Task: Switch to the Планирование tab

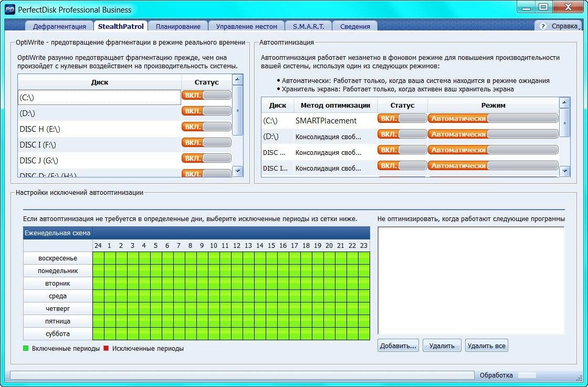Action: click(178, 26)
